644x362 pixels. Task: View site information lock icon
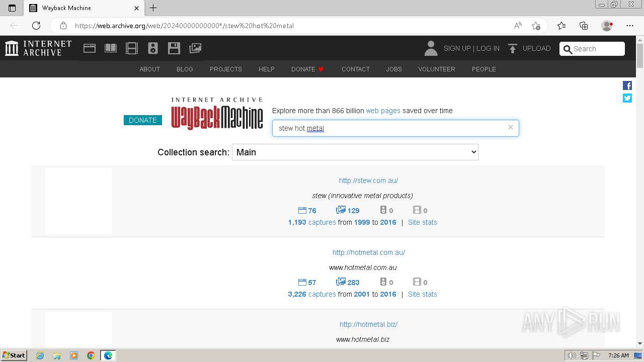(63, 26)
